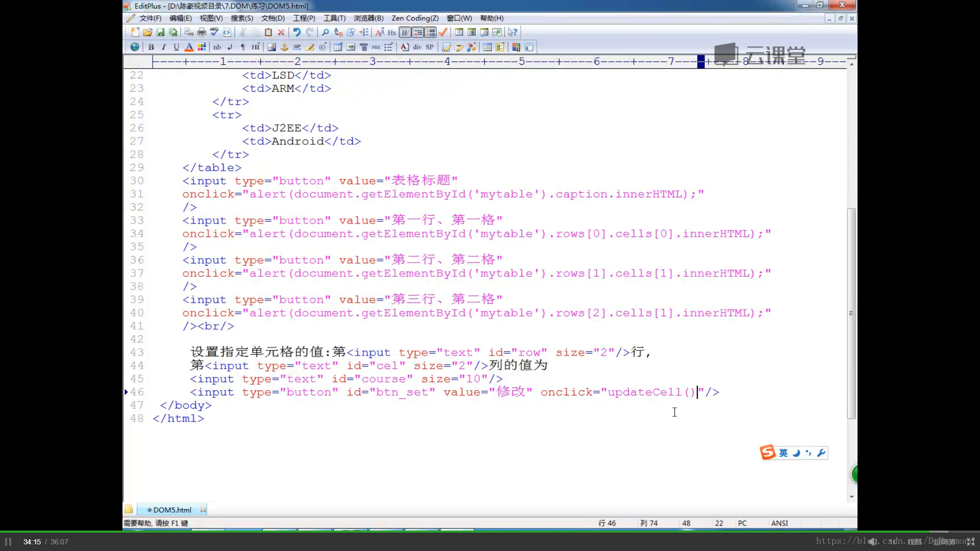Apply italic tag with the I icon
Viewport: 980px width, 551px height.
(x=164, y=47)
